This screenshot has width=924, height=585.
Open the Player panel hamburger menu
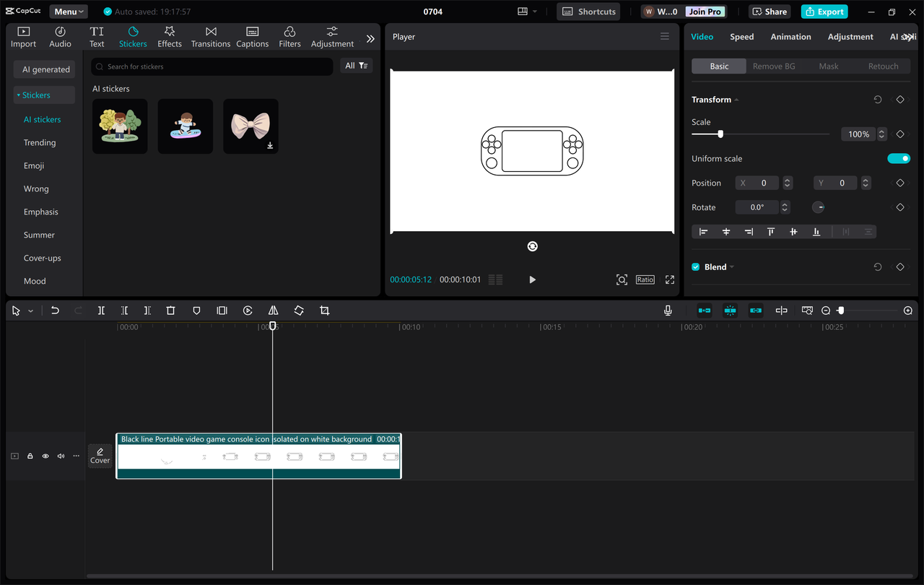(665, 37)
